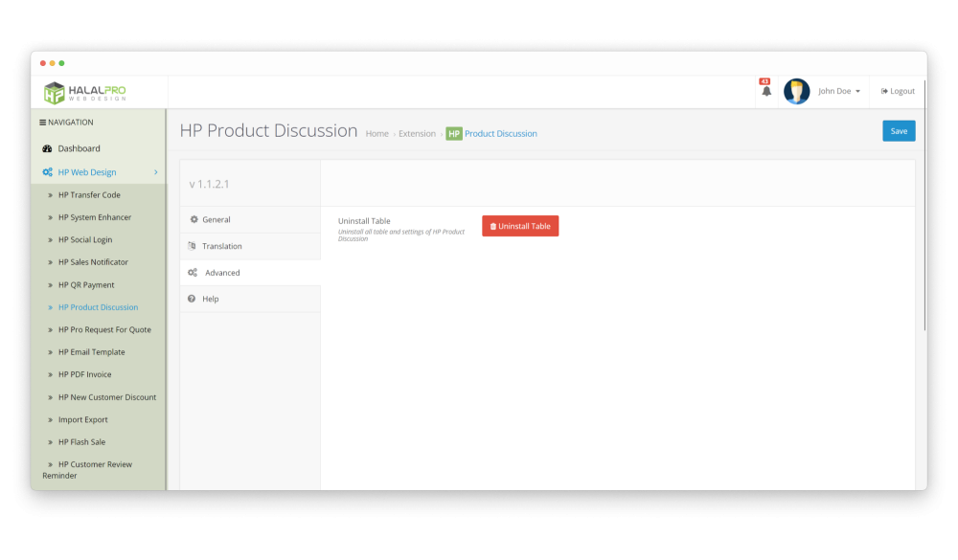Click the HP Web Design gears icon
Image resolution: width=958 pixels, height=560 pixels.
47,172
